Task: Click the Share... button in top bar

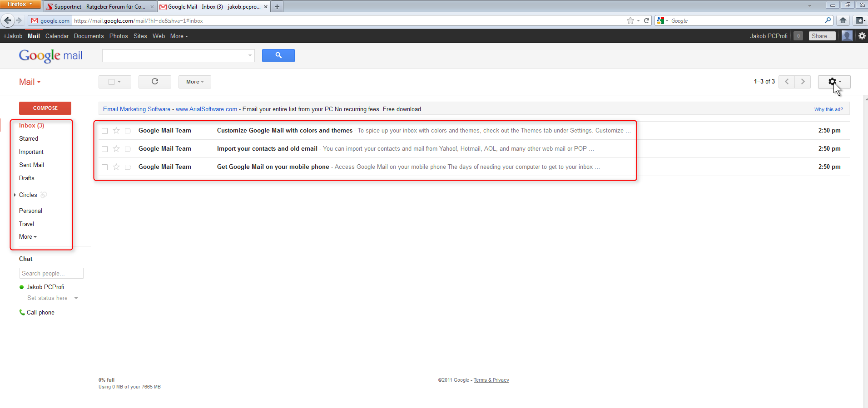Action: pos(822,36)
